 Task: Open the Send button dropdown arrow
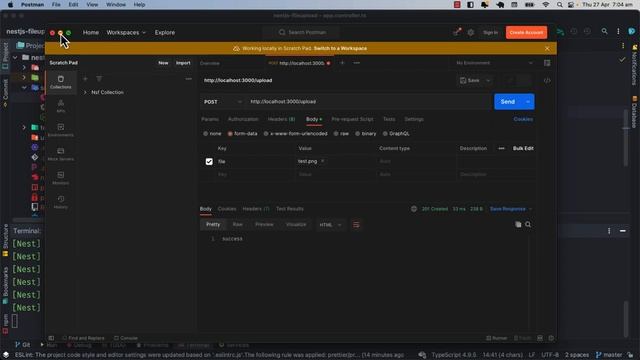point(528,102)
